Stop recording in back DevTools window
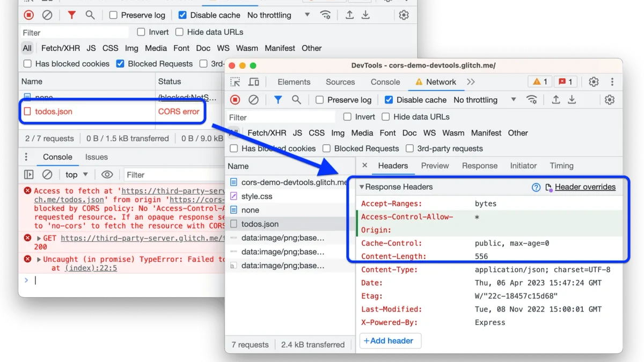The width and height of the screenshot is (644, 362). point(29,15)
